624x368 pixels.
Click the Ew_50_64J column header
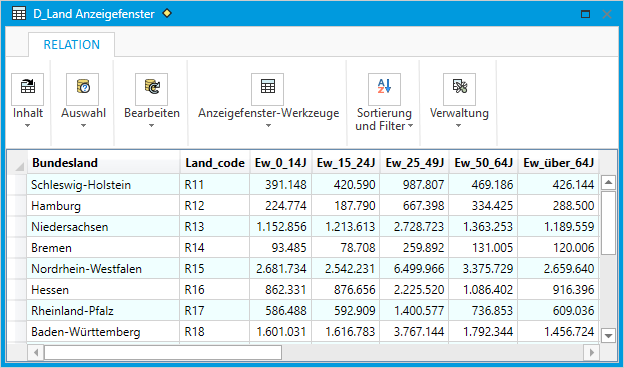click(x=484, y=163)
